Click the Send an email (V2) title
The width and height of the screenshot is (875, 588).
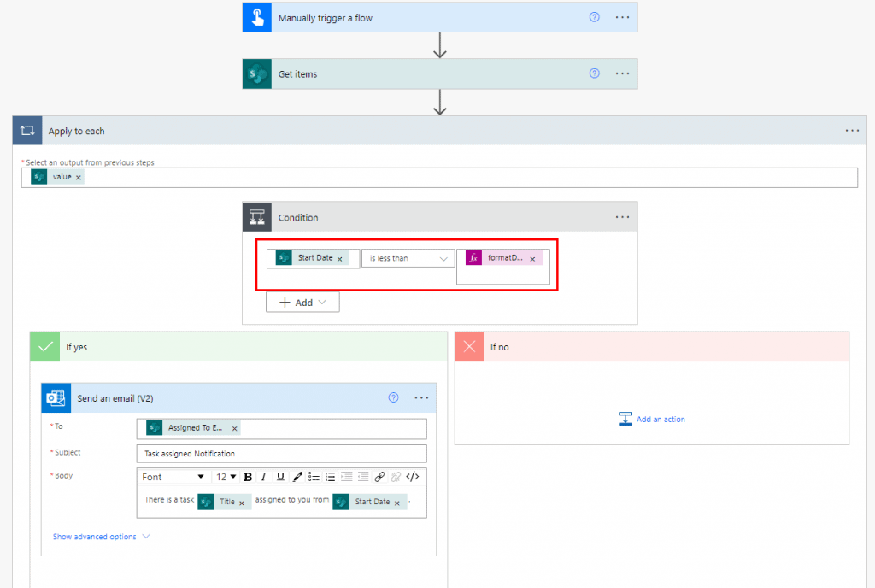(x=115, y=398)
